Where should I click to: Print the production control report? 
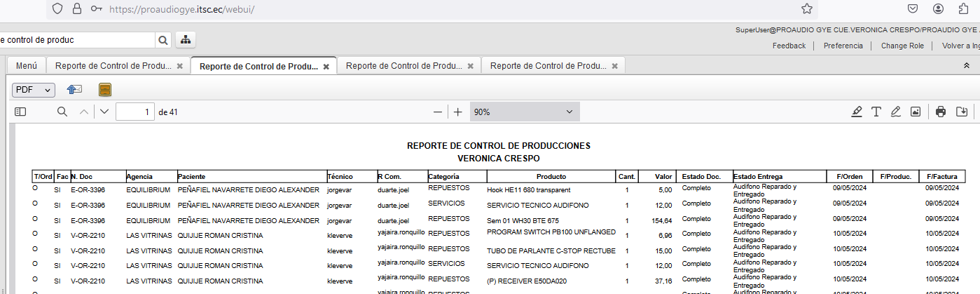click(941, 112)
